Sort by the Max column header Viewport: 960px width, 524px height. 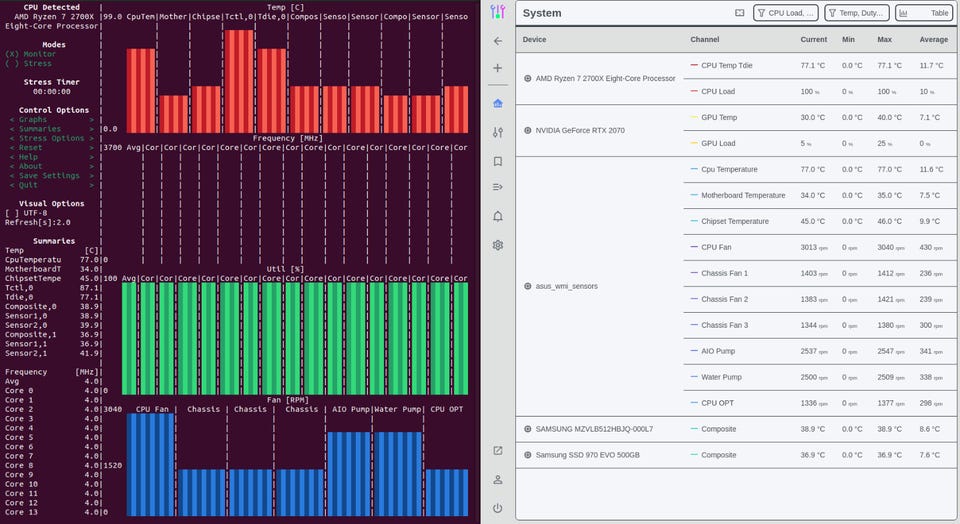tap(884, 40)
